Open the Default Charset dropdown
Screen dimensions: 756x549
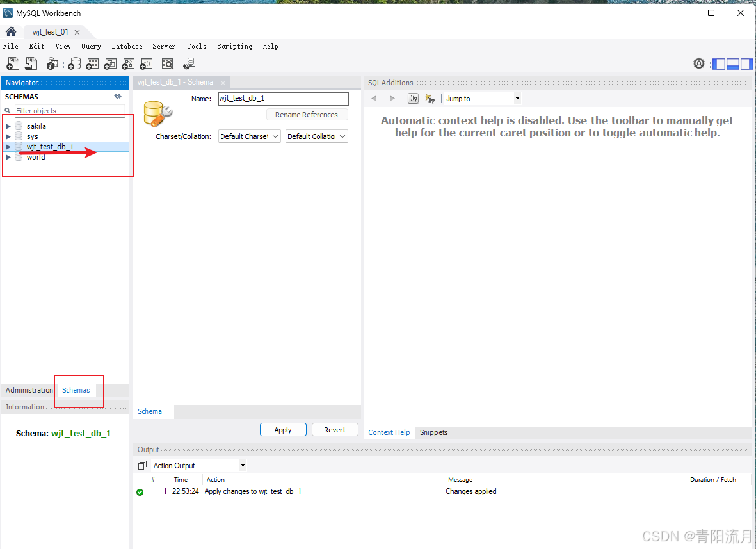pyautogui.click(x=249, y=136)
